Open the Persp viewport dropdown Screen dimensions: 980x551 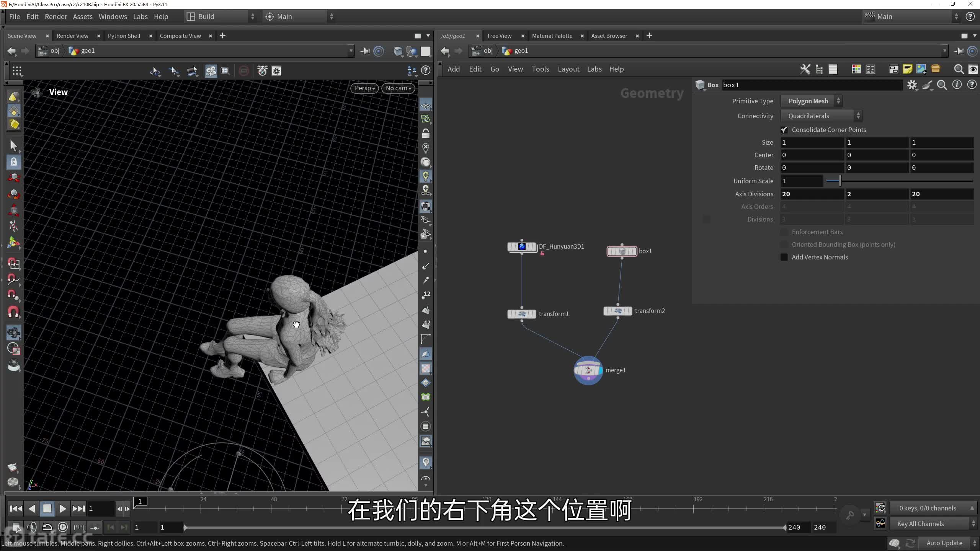click(x=364, y=88)
